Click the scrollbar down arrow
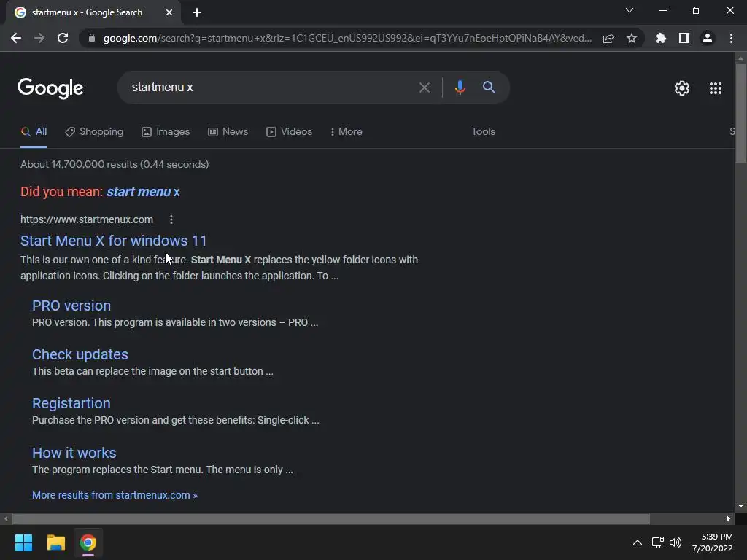 pos(740,506)
